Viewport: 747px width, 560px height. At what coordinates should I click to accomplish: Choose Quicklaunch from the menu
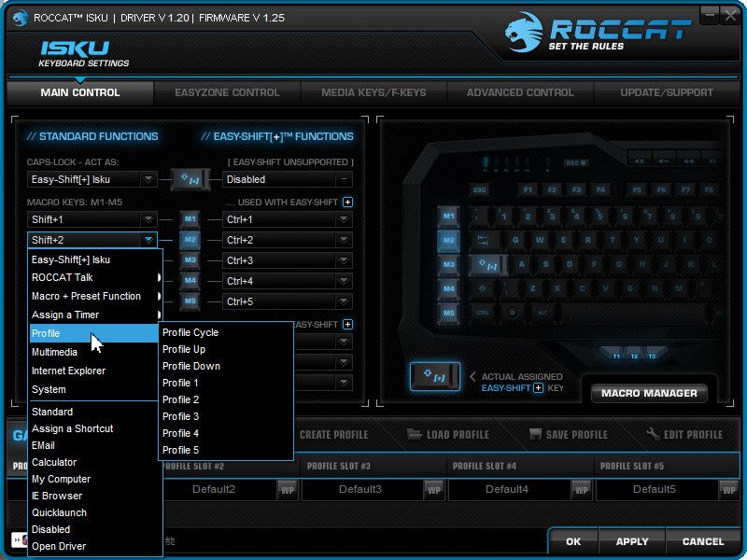95,512
